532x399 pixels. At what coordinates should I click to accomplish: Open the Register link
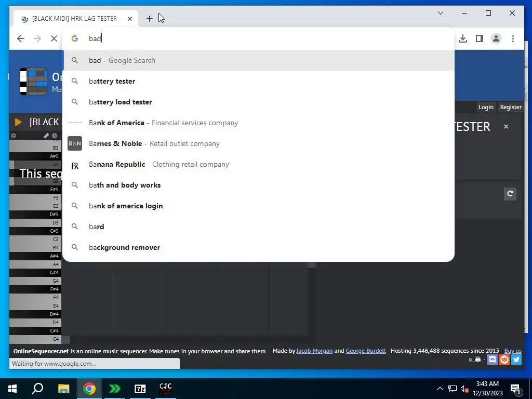(511, 107)
